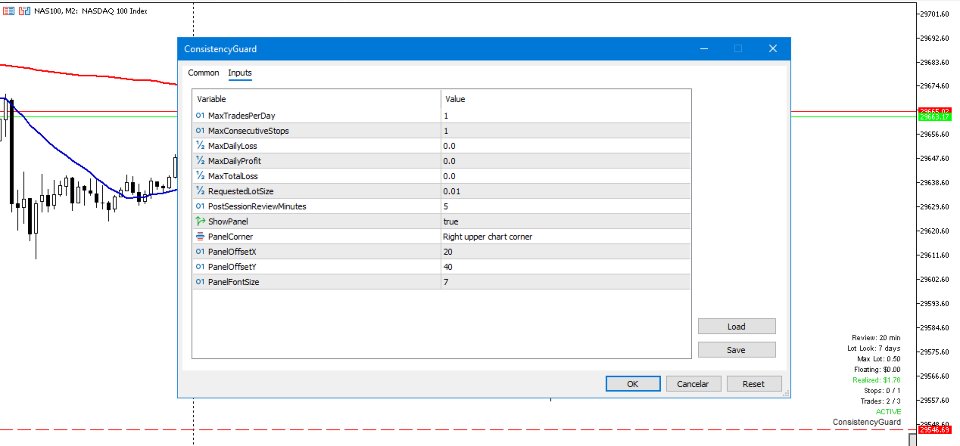Click the Realized profit line on chart panel

point(876,380)
